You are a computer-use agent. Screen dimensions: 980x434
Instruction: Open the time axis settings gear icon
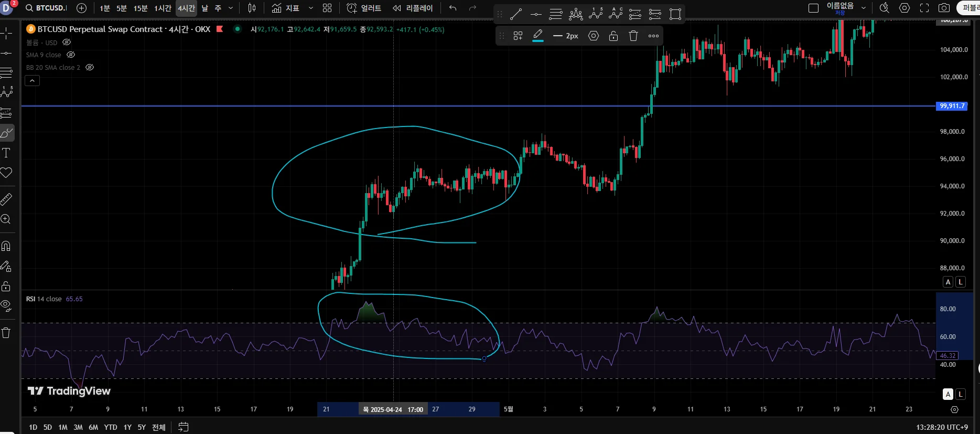954,409
